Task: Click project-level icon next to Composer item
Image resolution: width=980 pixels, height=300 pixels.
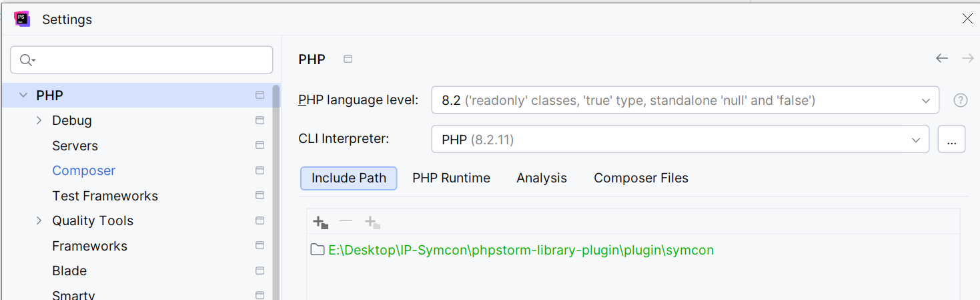Action: coord(260,170)
